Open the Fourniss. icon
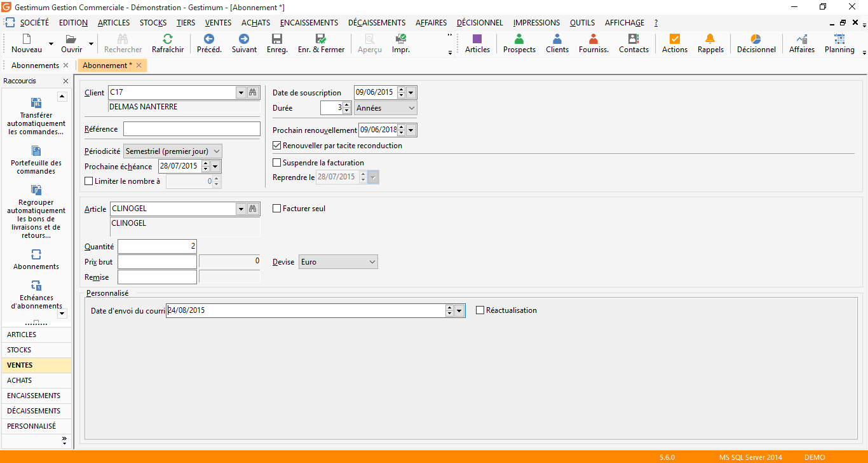 (x=593, y=39)
